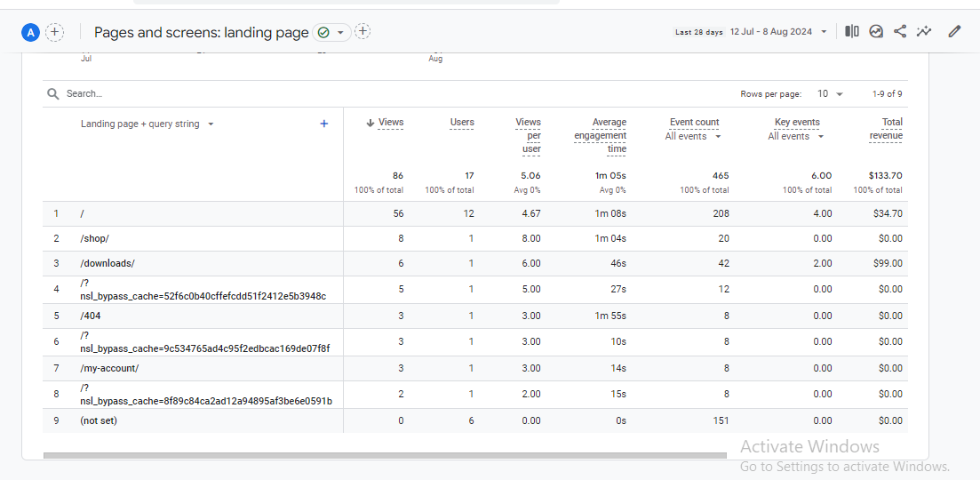The width and height of the screenshot is (980, 480).
Task: Sort by Total revenue column header
Action: click(886, 129)
